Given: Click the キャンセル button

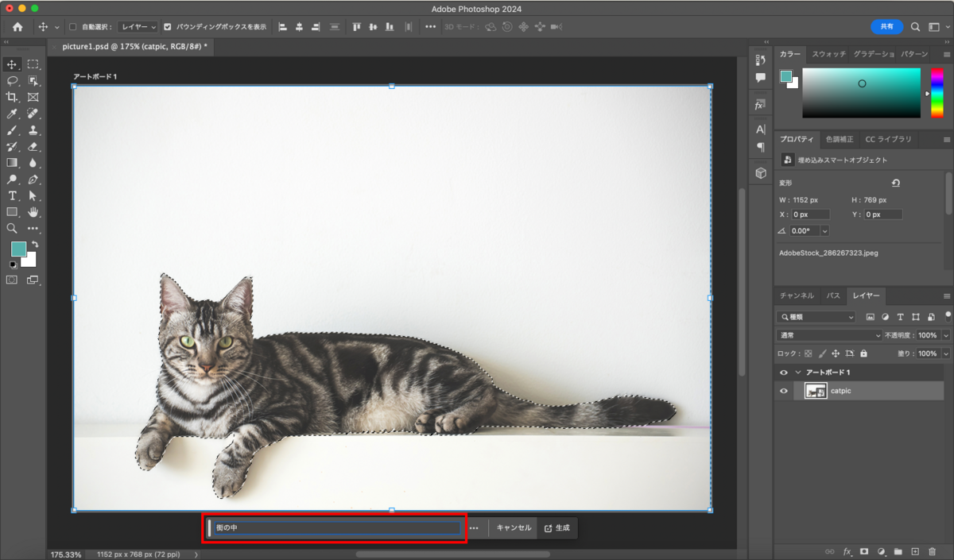Looking at the screenshot, I should pos(514,527).
